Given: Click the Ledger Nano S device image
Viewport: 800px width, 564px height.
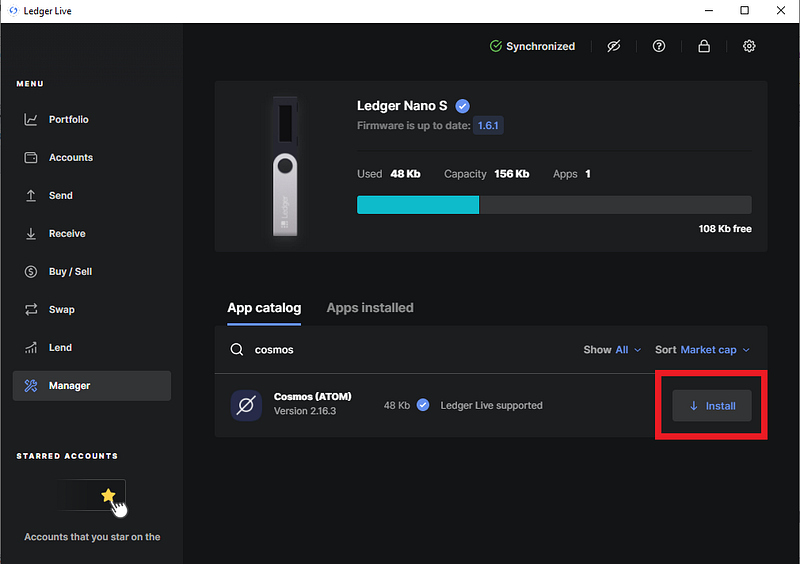Looking at the screenshot, I should tap(285, 166).
